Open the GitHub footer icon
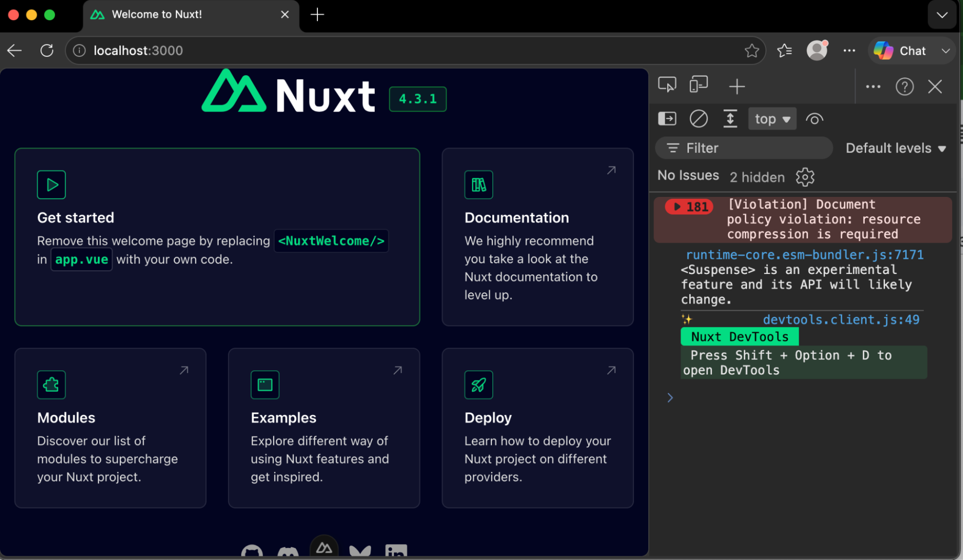The image size is (963, 560). click(252, 551)
